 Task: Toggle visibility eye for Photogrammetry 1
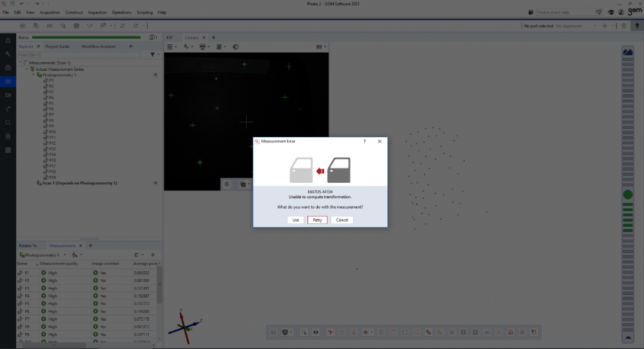(x=155, y=75)
